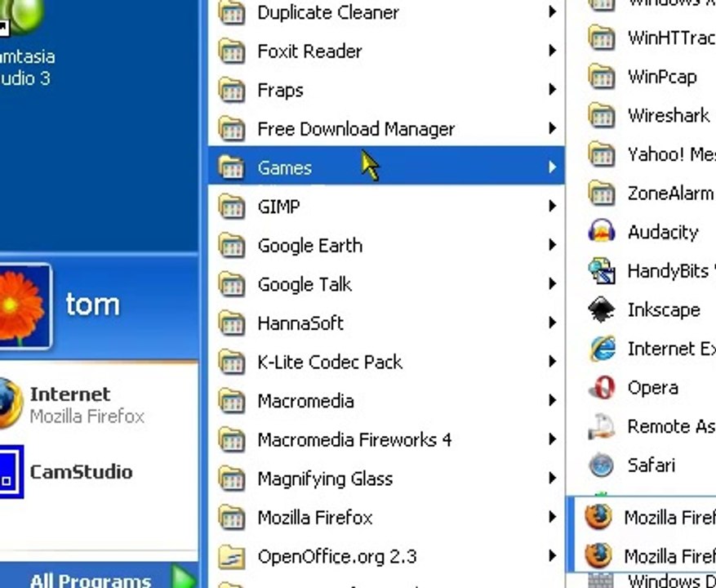Expand the Google Talk submenu arrow
This screenshot has height=588, width=716.
[552, 283]
